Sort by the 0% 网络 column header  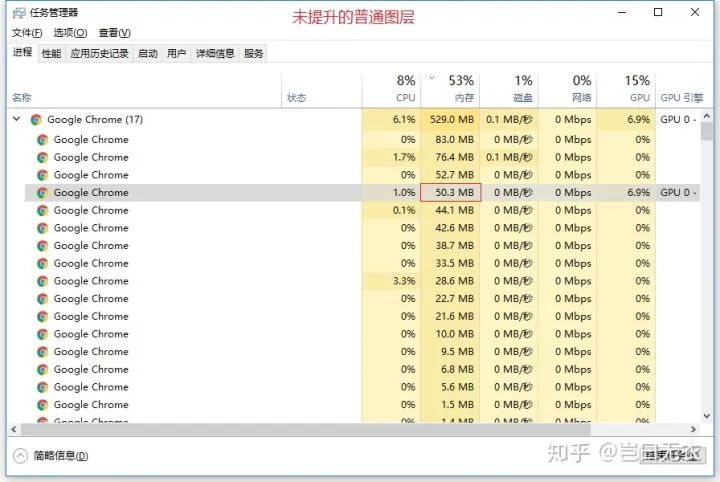pyautogui.click(x=567, y=90)
